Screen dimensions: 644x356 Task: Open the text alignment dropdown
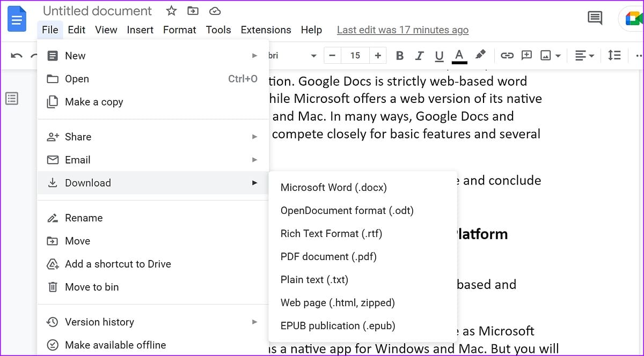584,55
